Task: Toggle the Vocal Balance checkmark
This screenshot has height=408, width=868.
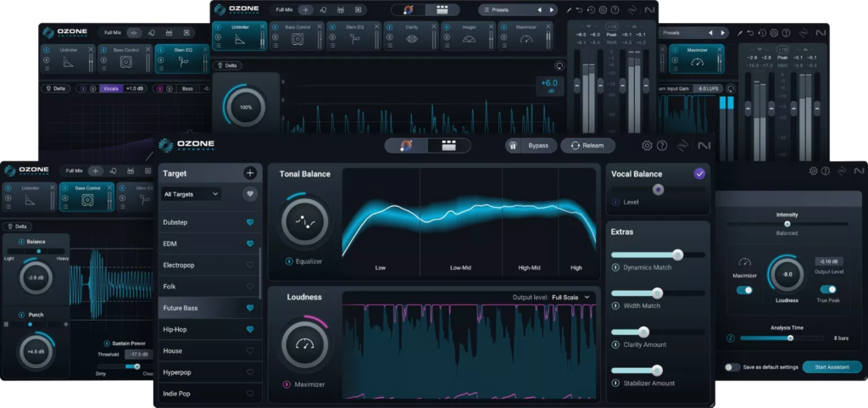Action: click(699, 174)
